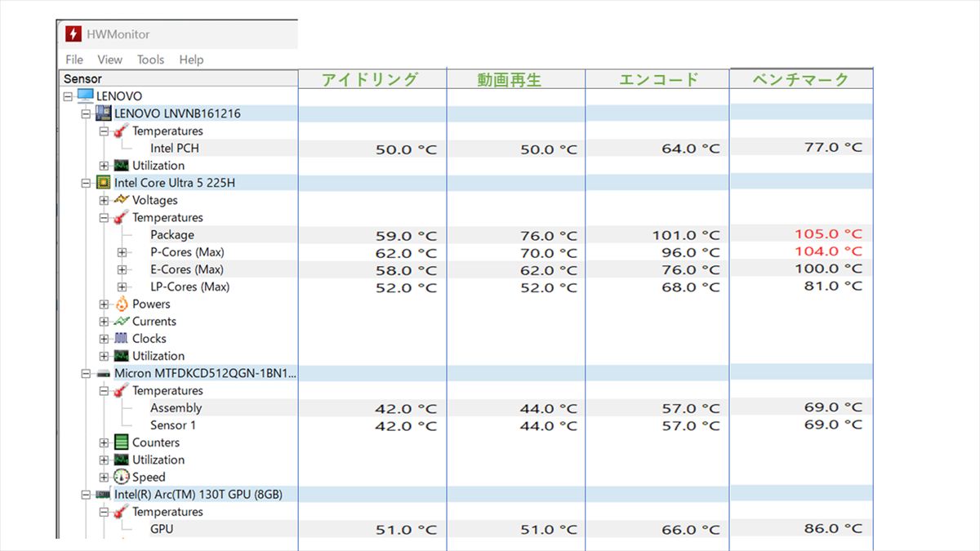Click the Voltages waveform icon
The width and height of the screenshot is (980, 551).
click(x=121, y=200)
